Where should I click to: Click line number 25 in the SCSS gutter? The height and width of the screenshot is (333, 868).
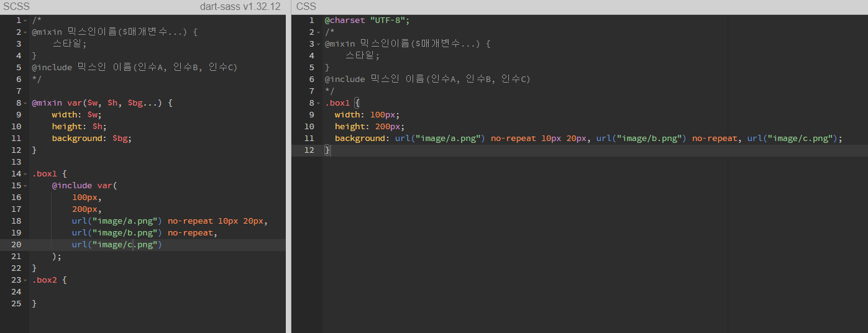pos(16,304)
